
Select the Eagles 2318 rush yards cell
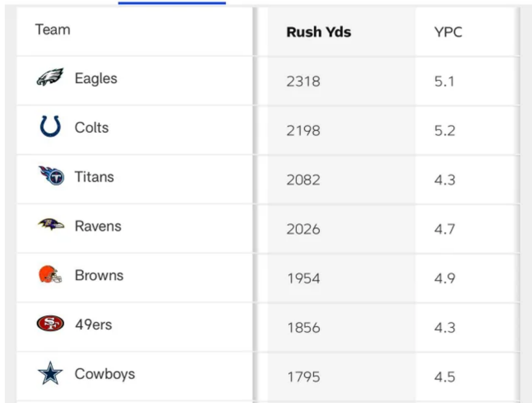click(303, 81)
